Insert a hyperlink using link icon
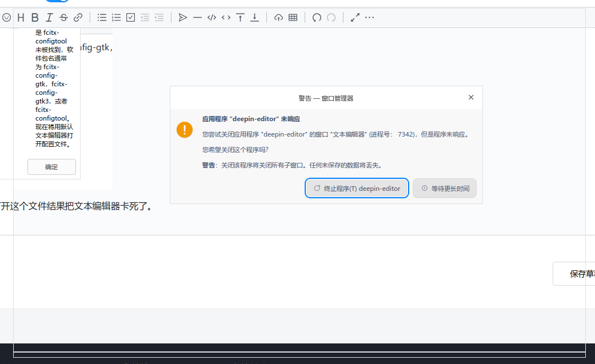Image resolution: width=595 pixels, height=364 pixels. tap(78, 18)
